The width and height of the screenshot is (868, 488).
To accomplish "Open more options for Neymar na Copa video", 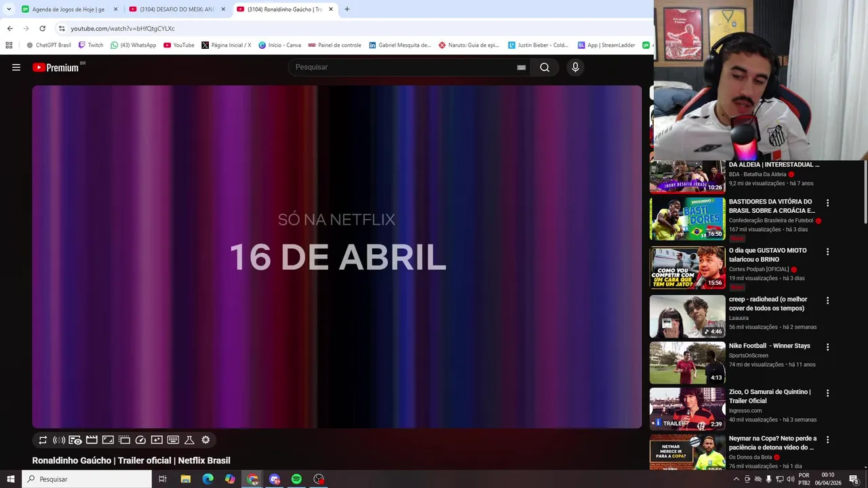I will pos(827,440).
